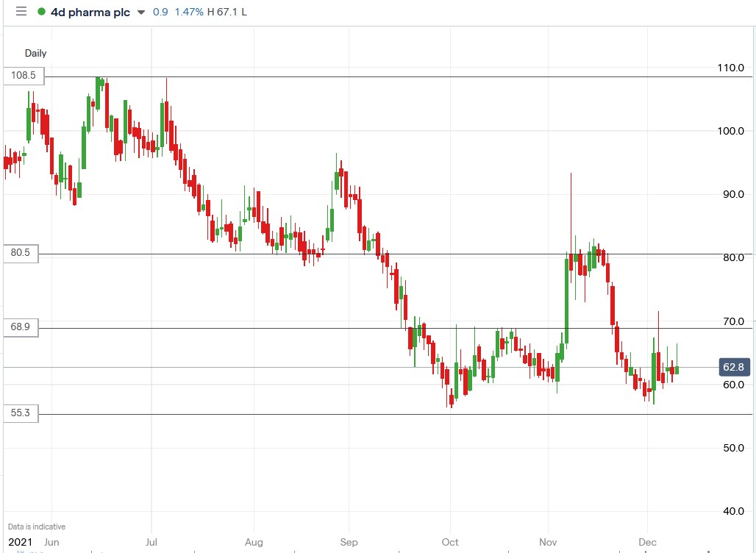Image resolution: width=756 pixels, height=553 pixels.
Task: Click the 68.9 price level label
Action: (20, 328)
